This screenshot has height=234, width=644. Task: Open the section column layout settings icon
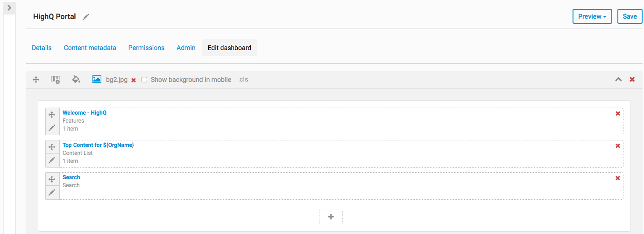point(56,80)
